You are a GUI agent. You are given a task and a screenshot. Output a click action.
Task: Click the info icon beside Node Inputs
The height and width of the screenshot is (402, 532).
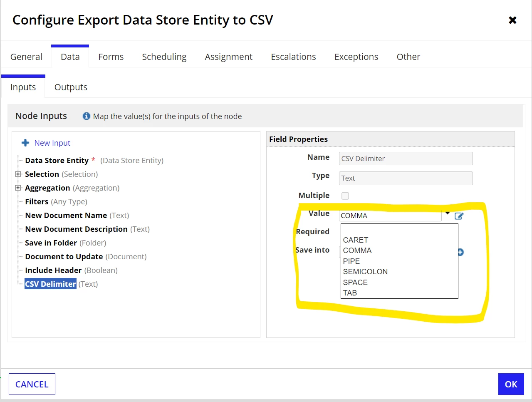click(x=87, y=116)
